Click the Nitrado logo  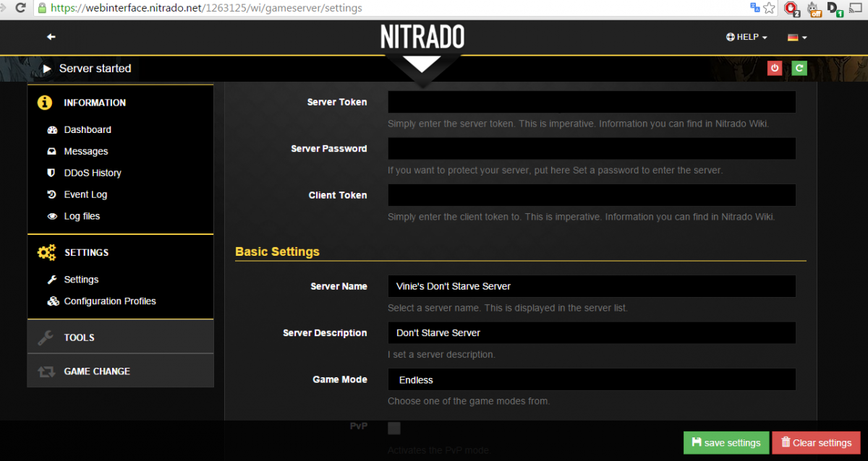click(x=422, y=37)
